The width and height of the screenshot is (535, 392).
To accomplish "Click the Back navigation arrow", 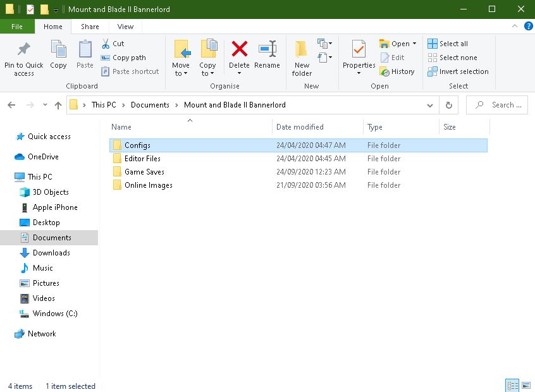I will pyautogui.click(x=11, y=105).
